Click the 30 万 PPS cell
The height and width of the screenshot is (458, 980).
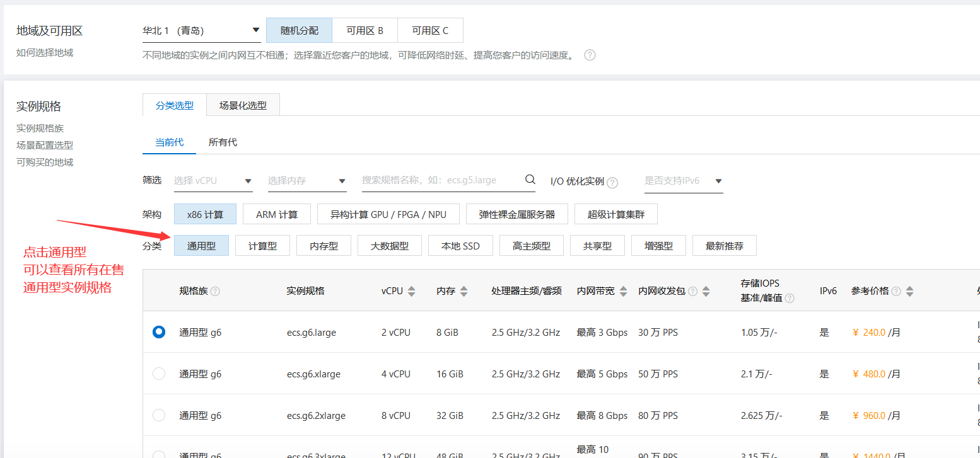[658, 332]
